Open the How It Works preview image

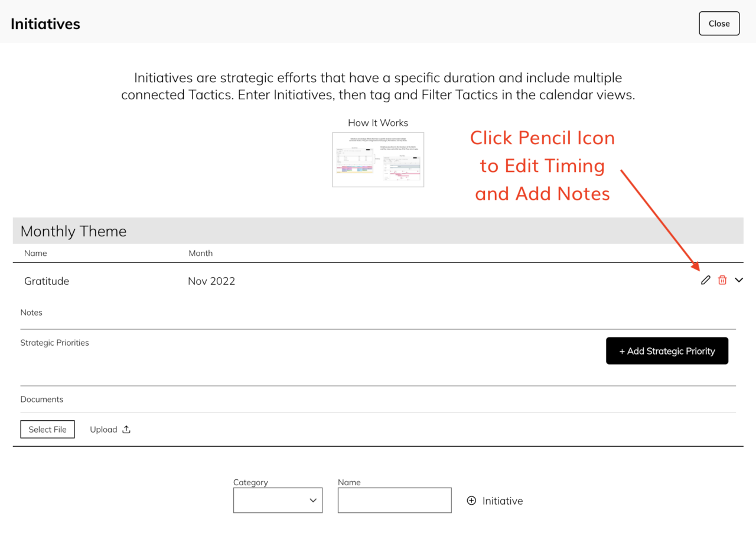point(378,159)
